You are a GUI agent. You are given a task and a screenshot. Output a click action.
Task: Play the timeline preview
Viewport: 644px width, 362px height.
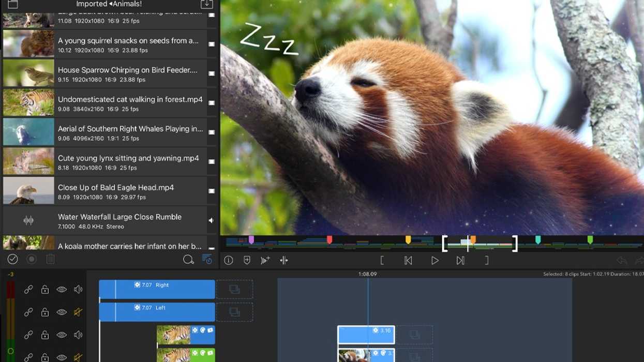click(435, 261)
